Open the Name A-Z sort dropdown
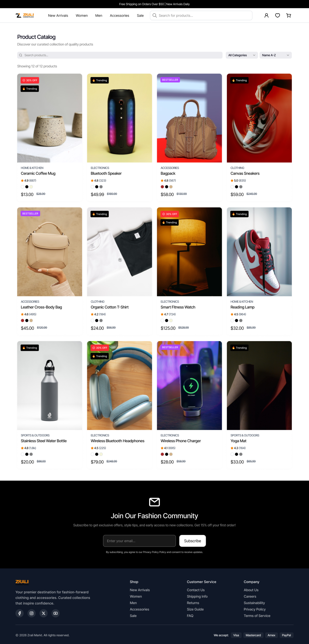The image size is (309, 644). click(x=276, y=55)
